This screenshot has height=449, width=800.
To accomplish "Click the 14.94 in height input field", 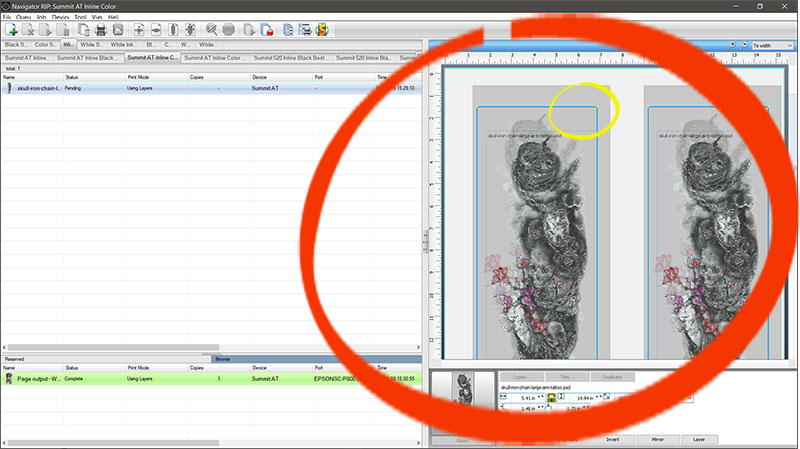I will 584,397.
